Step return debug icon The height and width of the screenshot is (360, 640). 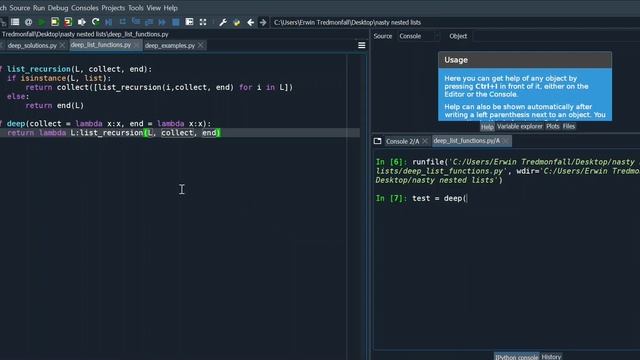[149, 22]
